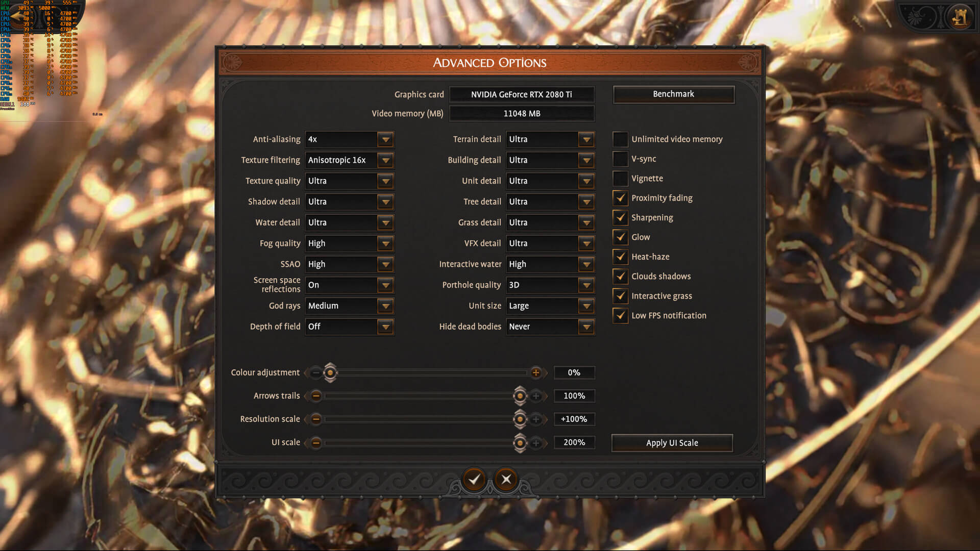Click the Resolution scale percentage field
Screen dimensions: 980x551
tap(574, 419)
